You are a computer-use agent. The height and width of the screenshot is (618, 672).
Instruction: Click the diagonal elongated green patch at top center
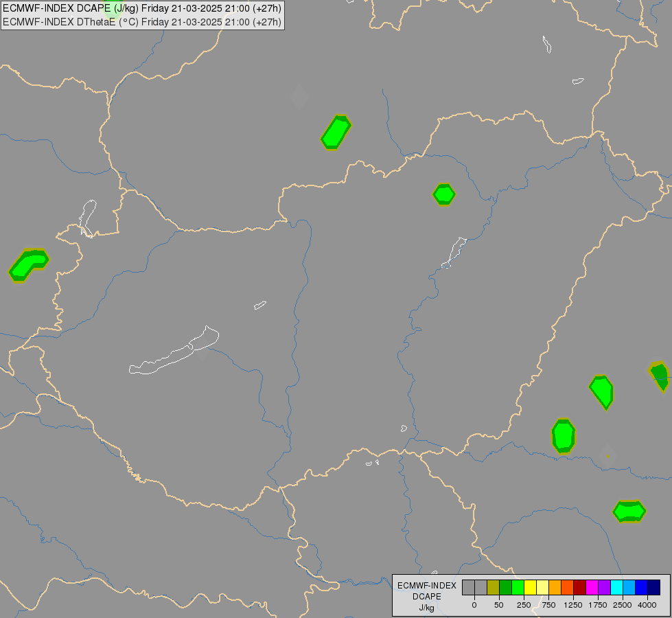point(336,133)
